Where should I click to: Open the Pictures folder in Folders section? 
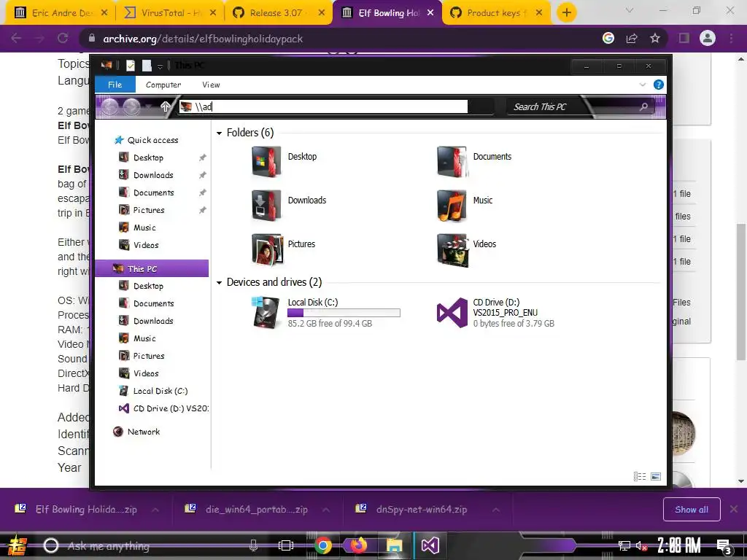[284, 249]
